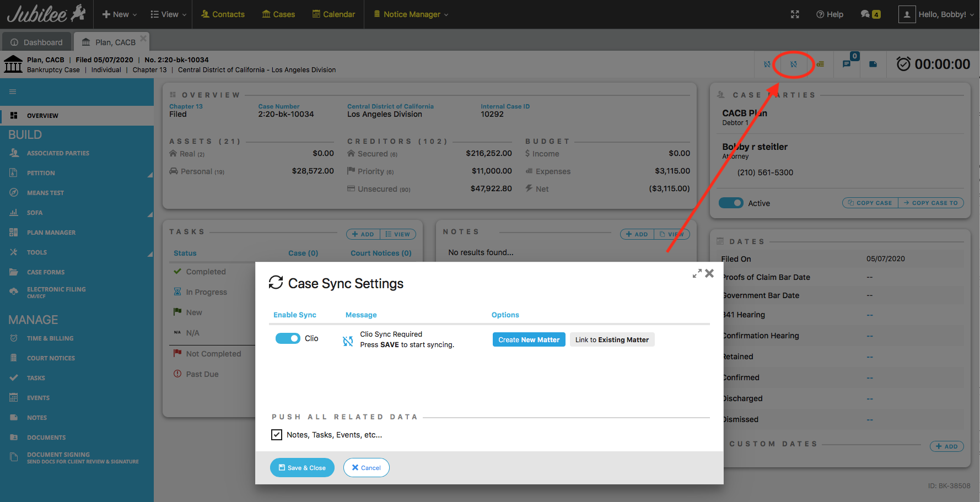980x502 pixels.
Task: Click Link to Existing Matter
Action: [x=612, y=339]
